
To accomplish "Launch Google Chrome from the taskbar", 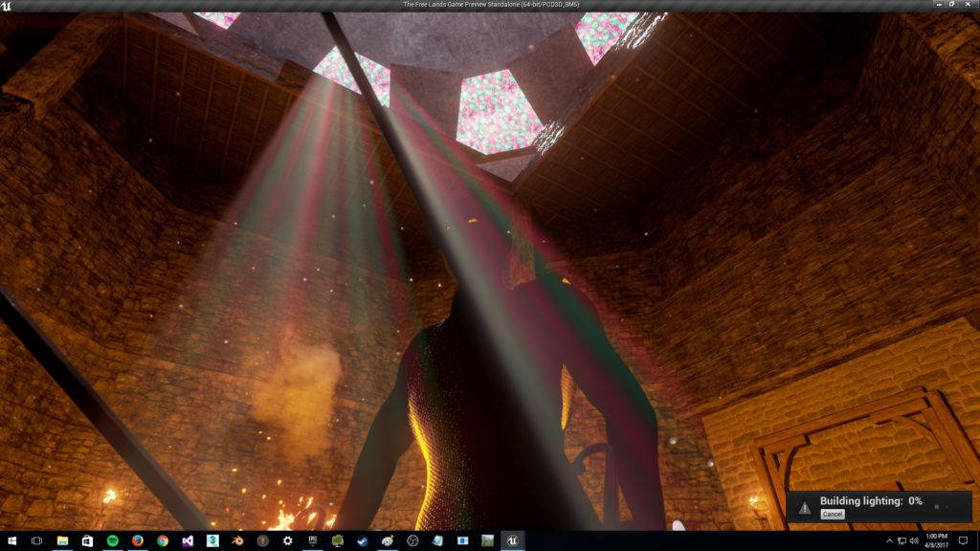I will pyautogui.click(x=163, y=541).
